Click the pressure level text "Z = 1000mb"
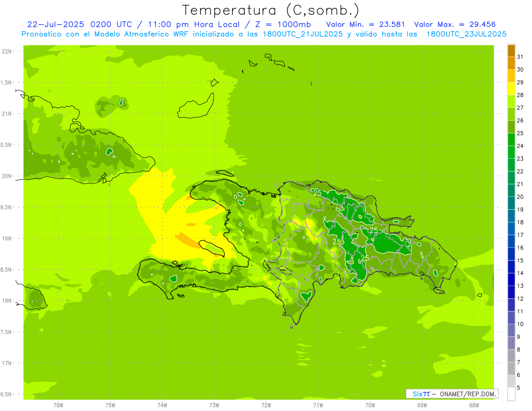 [x=283, y=24]
